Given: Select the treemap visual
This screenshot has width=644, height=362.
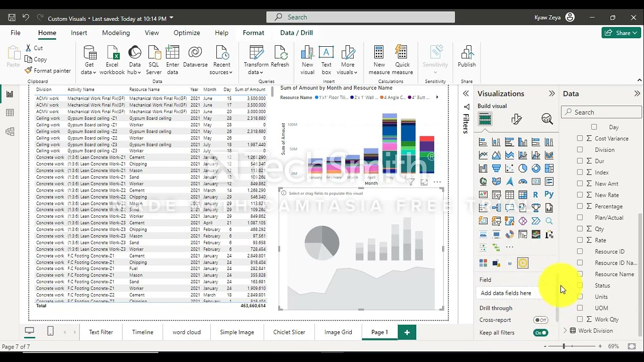Looking at the screenshot, I should pyautogui.click(x=549, y=168).
